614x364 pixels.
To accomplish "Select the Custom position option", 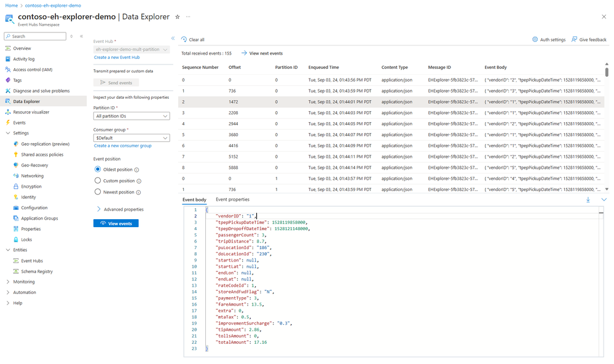I will (x=98, y=180).
